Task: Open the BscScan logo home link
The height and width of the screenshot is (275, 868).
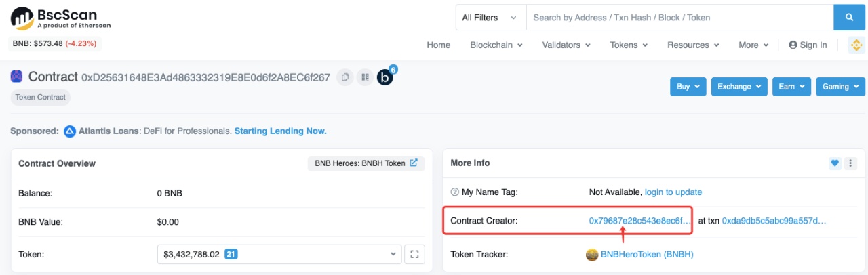Action: (x=60, y=18)
